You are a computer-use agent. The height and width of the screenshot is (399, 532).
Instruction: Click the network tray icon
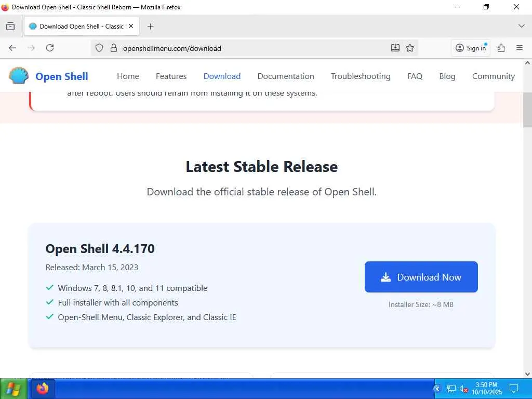click(x=451, y=389)
